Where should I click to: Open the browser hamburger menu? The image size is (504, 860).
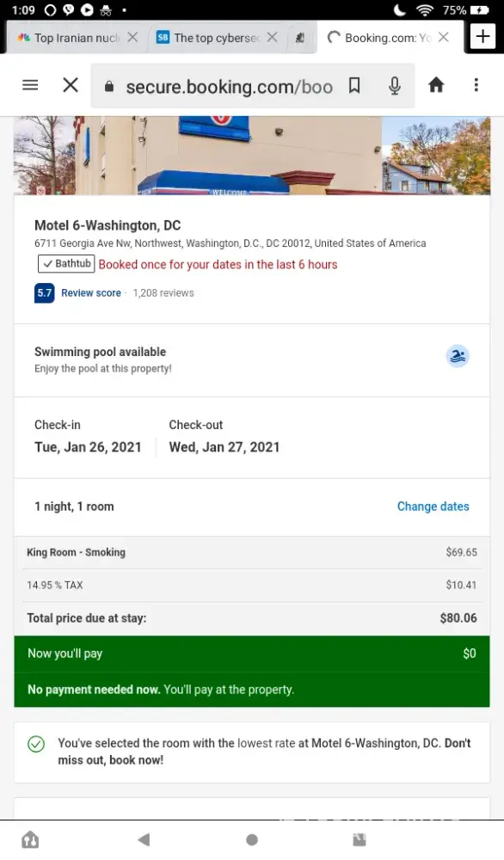click(30, 85)
